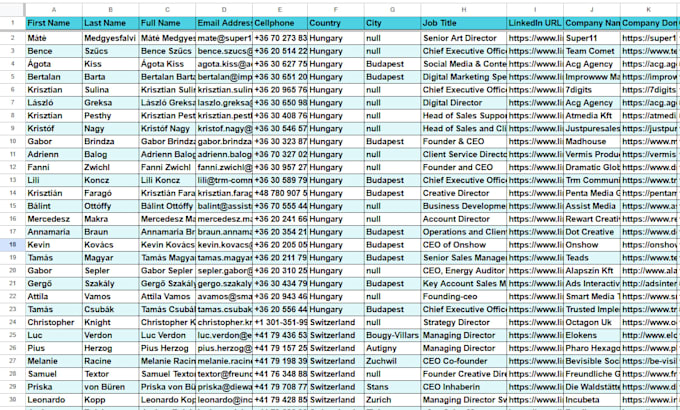Select the job title 'Creative Director'
Screen dimensions: 680x410
point(463,193)
